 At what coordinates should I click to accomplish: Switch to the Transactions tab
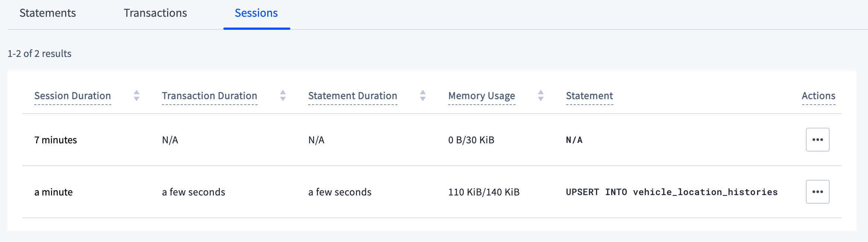click(x=155, y=13)
